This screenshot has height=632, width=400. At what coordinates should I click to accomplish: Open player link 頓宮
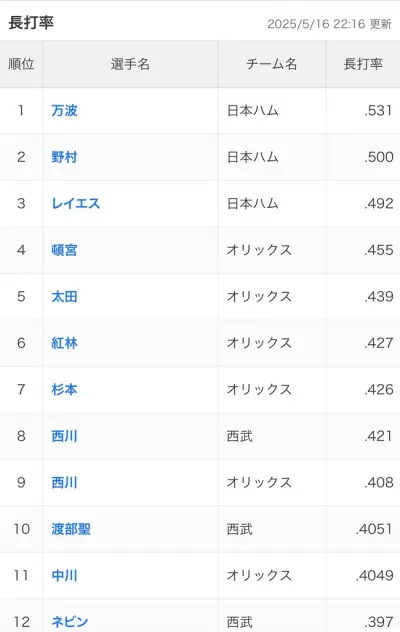point(64,250)
